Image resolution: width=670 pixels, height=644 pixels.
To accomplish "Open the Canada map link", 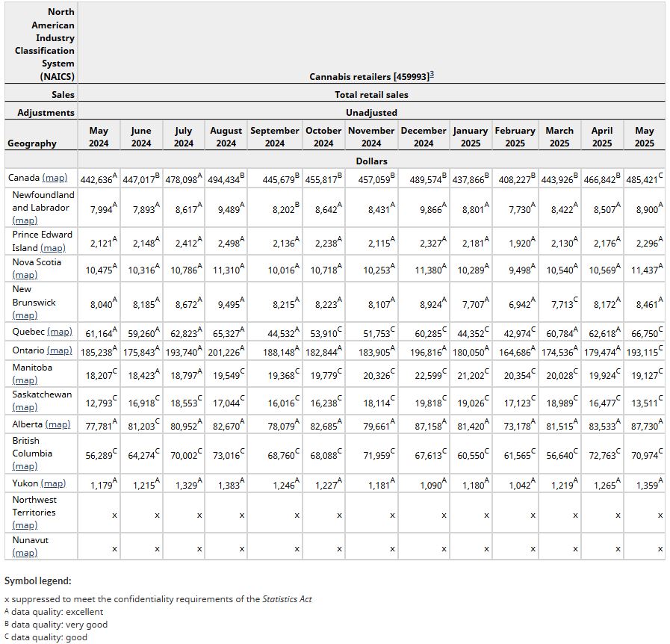I will (55, 178).
